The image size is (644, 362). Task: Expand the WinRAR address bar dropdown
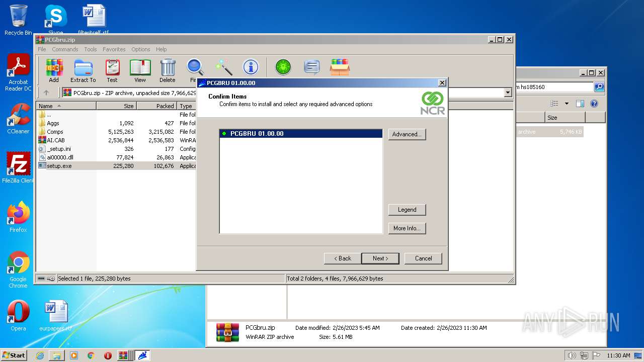tap(508, 93)
